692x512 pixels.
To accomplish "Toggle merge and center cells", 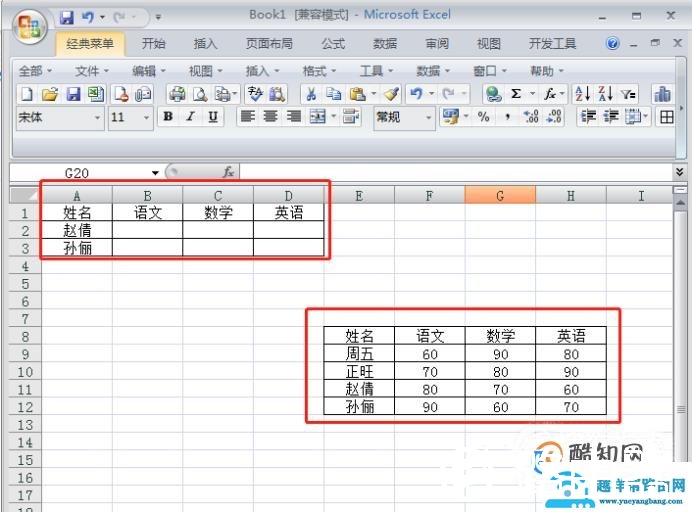I will (x=318, y=117).
